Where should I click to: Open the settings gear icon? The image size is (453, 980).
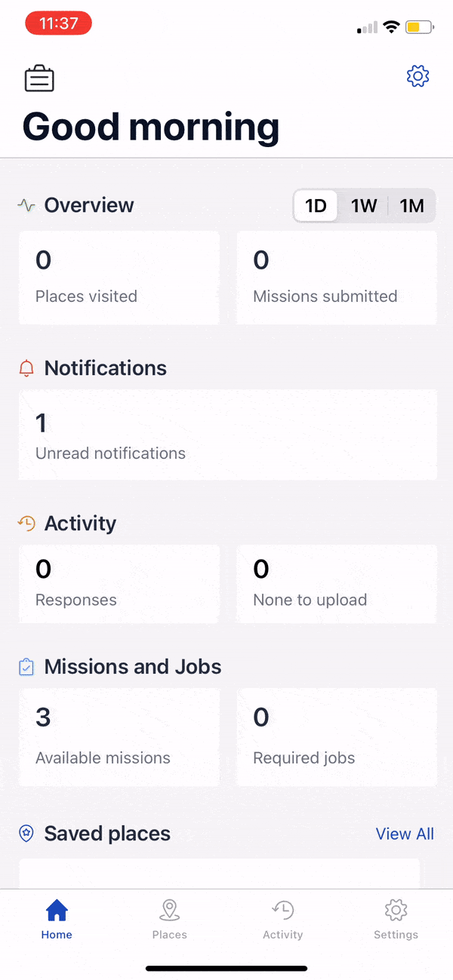click(x=418, y=76)
